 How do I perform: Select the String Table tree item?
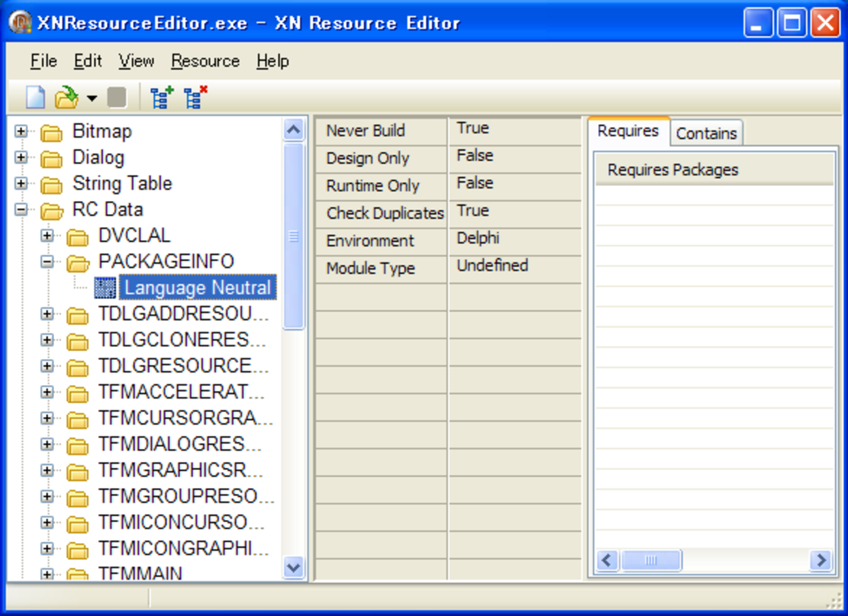[x=122, y=183]
